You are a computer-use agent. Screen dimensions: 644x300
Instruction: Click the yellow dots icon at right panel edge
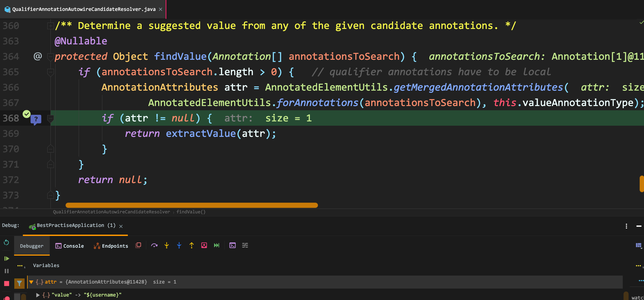[x=639, y=266]
